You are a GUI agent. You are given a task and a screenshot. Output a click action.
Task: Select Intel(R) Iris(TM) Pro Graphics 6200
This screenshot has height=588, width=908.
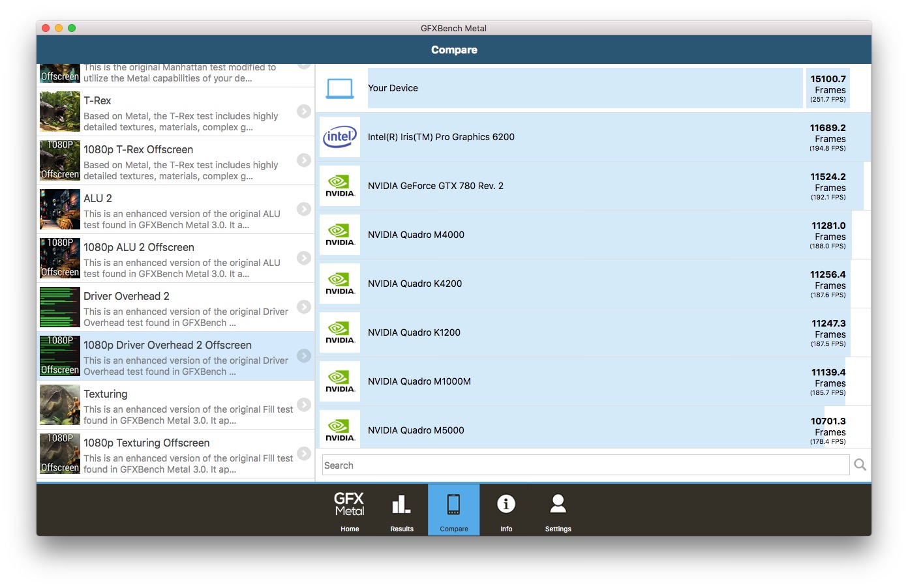coord(441,137)
